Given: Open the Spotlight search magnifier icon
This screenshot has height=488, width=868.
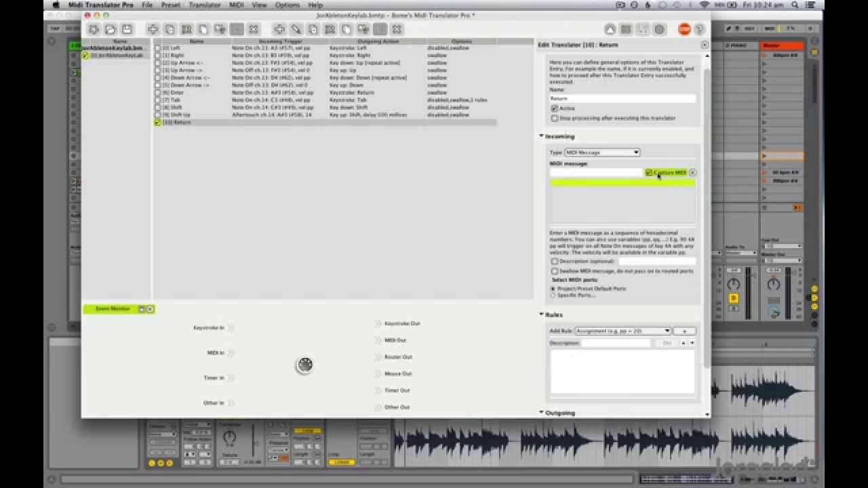Looking at the screenshot, I should click(795, 5).
